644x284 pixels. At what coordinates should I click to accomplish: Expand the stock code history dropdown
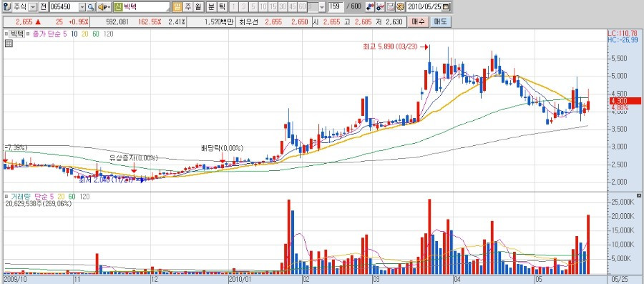pos(82,7)
